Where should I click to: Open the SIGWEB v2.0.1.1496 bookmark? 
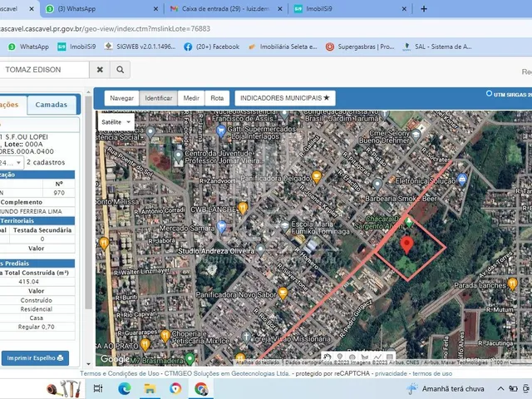140,47
